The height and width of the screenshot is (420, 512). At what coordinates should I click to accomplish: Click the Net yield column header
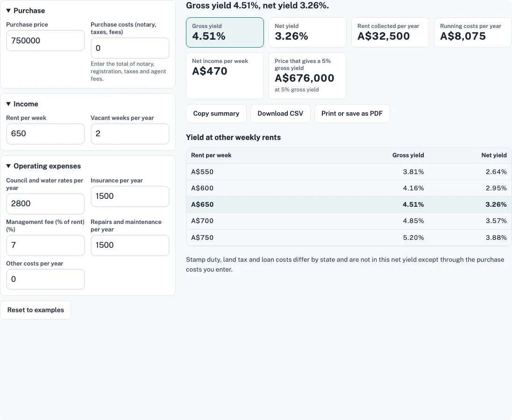(494, 155)
